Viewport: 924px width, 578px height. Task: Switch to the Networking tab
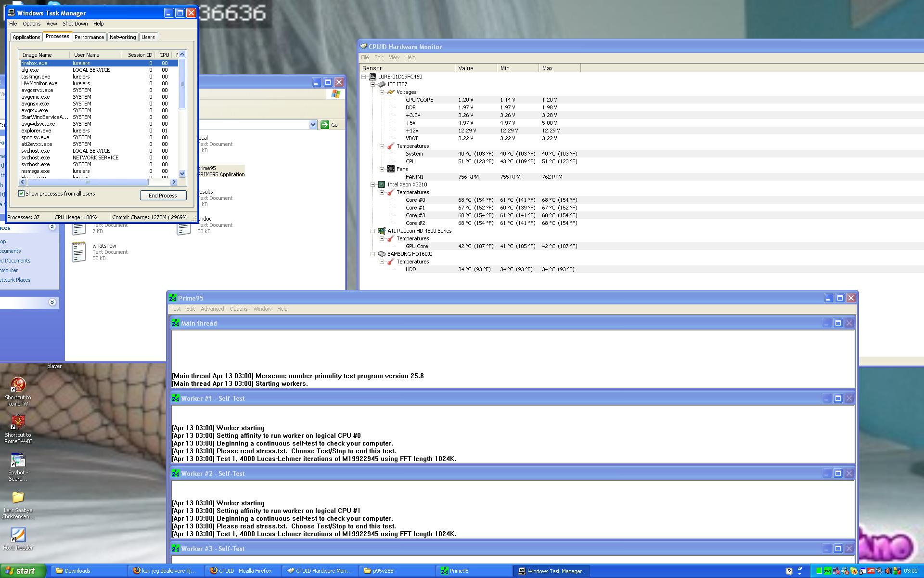coord(123,37)
